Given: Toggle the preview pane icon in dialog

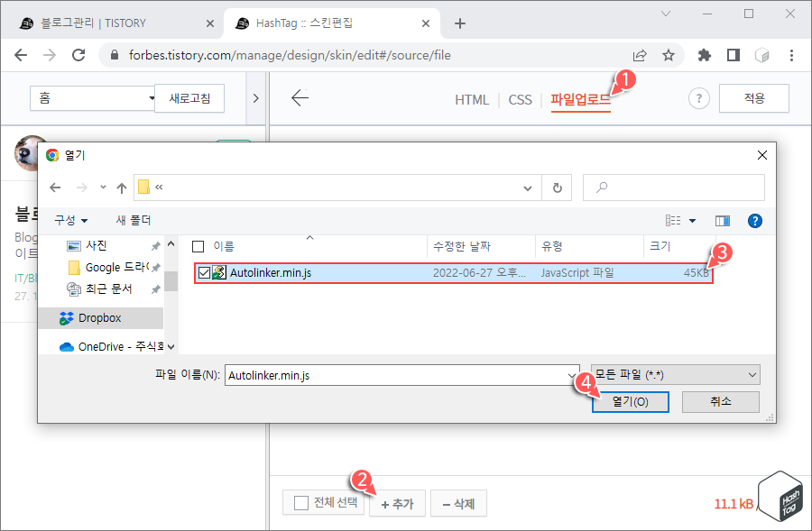Looking at the screenshot, I should tap(722, 220).
